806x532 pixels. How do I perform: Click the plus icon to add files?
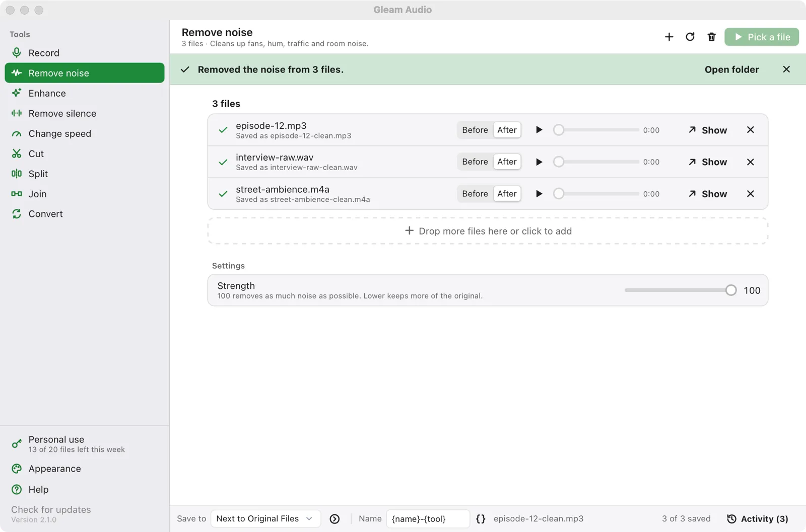[669, 37]
